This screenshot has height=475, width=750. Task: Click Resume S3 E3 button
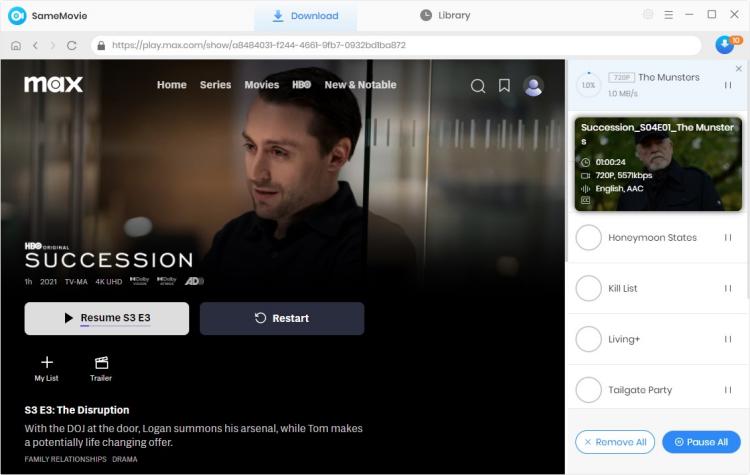107,318
